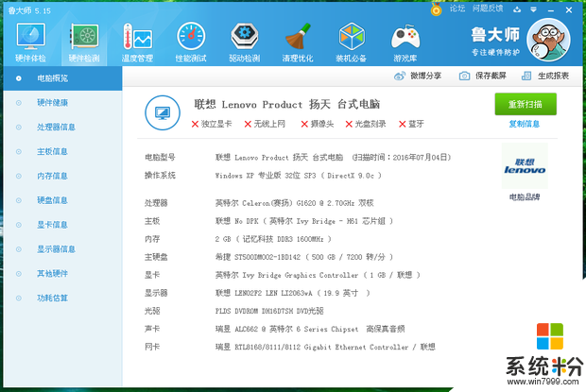Select 电脑概览 in sidebar

(62, 78)
